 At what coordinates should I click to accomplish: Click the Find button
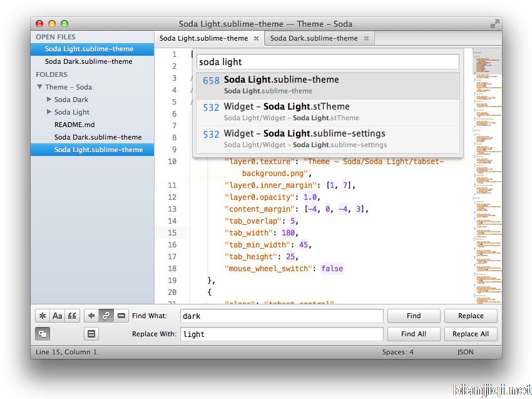(x=414, y=316)
